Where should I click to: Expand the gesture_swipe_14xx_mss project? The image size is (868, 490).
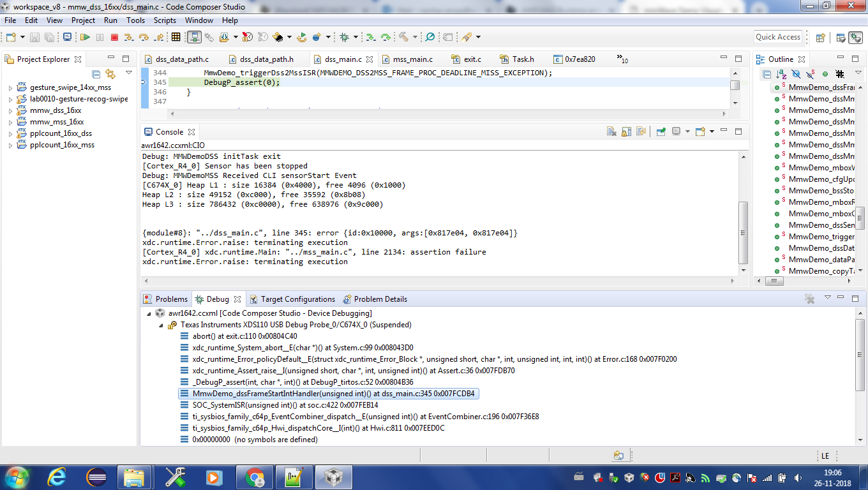point(10,88)
